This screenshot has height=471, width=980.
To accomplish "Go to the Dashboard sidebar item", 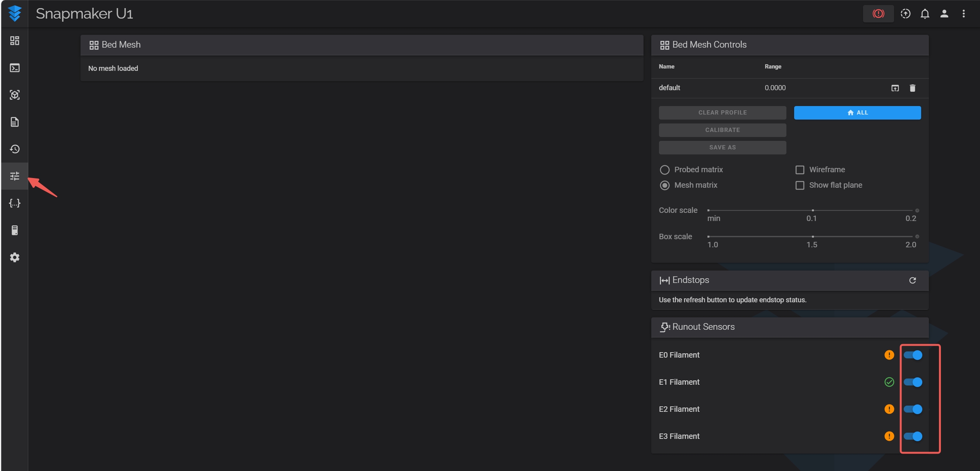I will tap(15, 41).
